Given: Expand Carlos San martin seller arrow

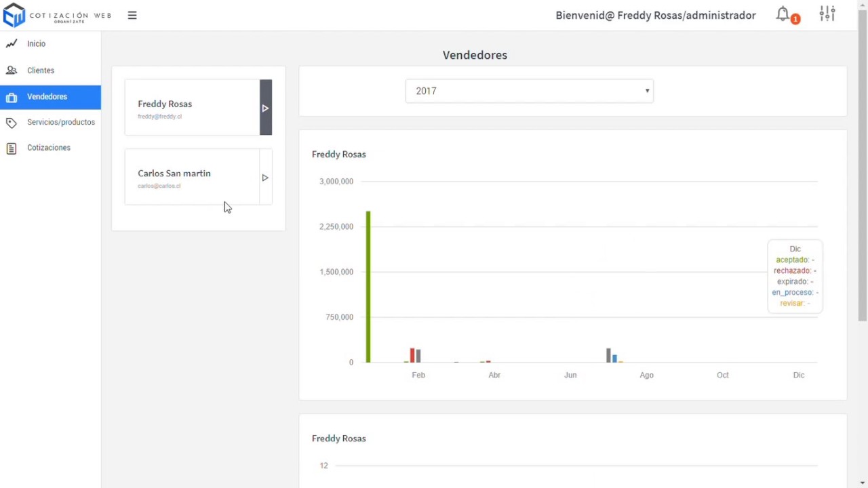Looking at the screenshot, I should point(266,178).
